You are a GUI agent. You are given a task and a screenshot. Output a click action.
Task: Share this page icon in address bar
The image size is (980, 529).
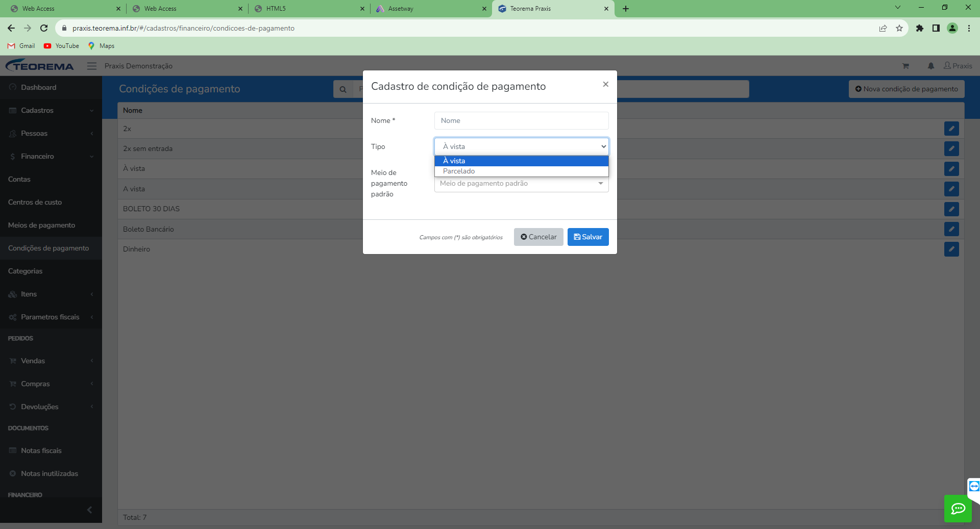tap(883, 28)
